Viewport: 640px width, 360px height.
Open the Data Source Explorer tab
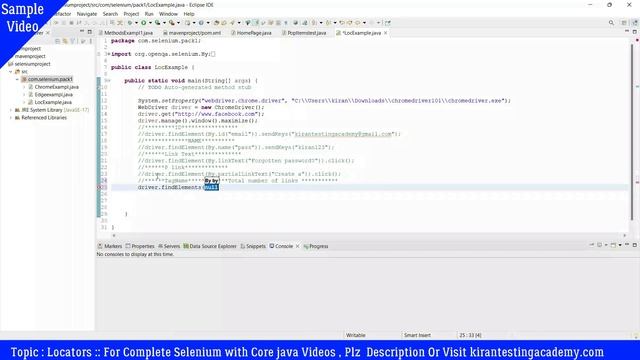[x=210, y=246]
